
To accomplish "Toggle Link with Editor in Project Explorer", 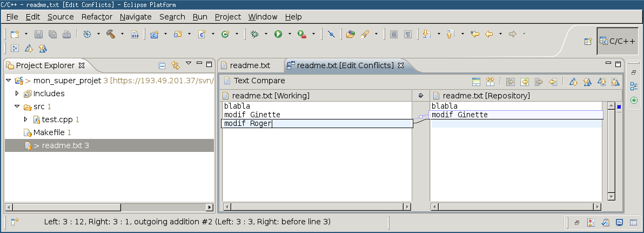I will point(176,65).
